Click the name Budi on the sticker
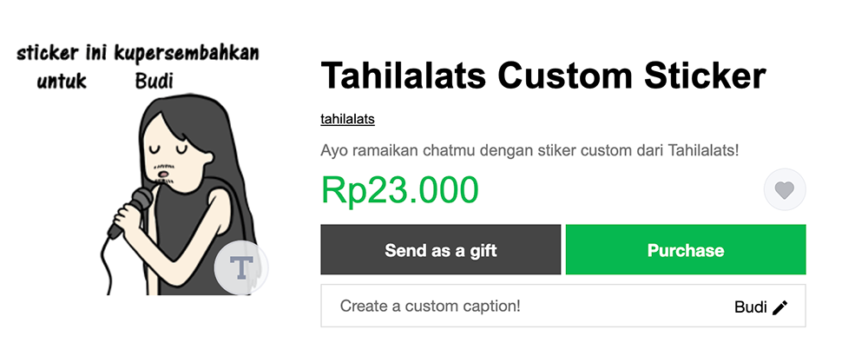 [155, 82]
